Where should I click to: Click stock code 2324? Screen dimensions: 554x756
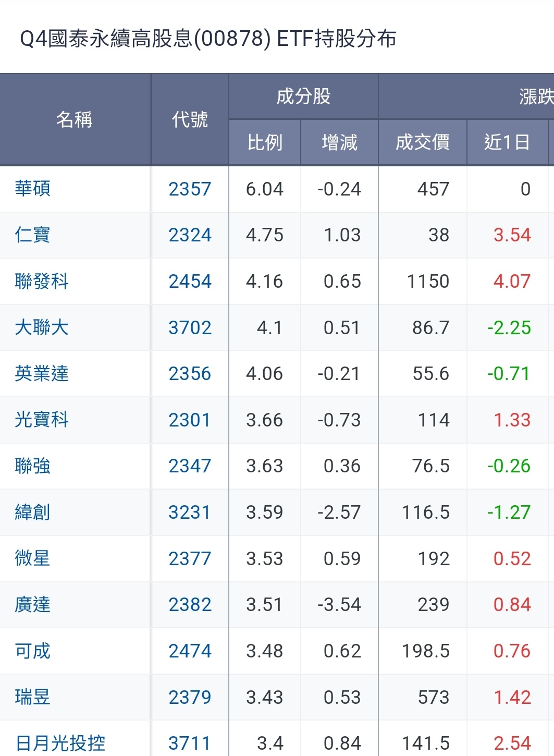click(190, 235)
